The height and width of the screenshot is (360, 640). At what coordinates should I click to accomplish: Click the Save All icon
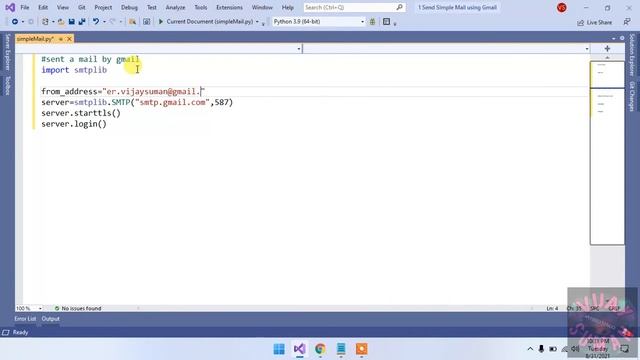82,22
